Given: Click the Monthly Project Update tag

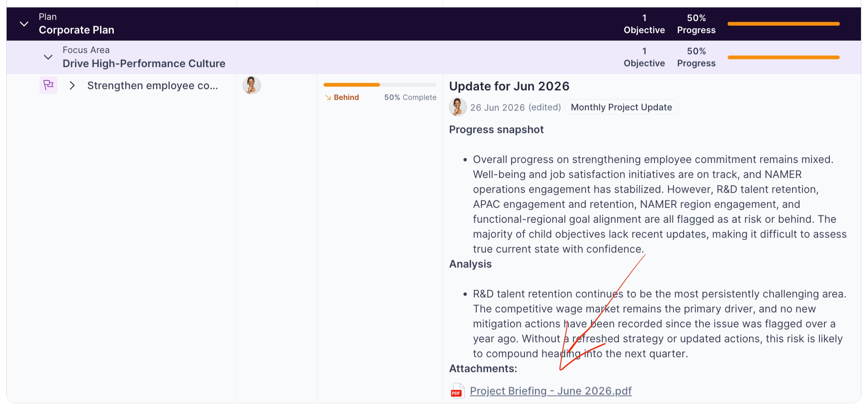Looking at the screenshot, I should 621,107.
